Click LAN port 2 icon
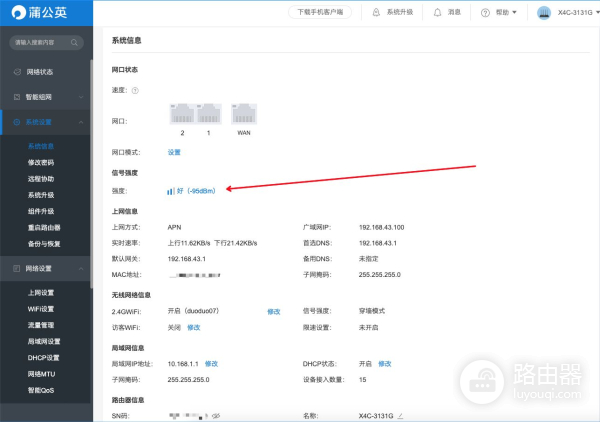 click(182, 114)
